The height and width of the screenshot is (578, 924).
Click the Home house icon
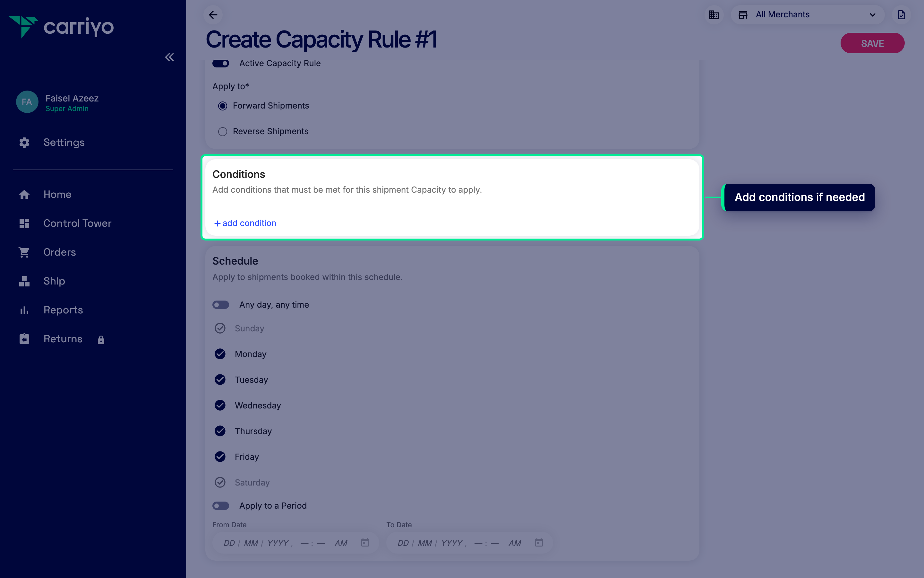pyautogui.click(x=24, y=194)
